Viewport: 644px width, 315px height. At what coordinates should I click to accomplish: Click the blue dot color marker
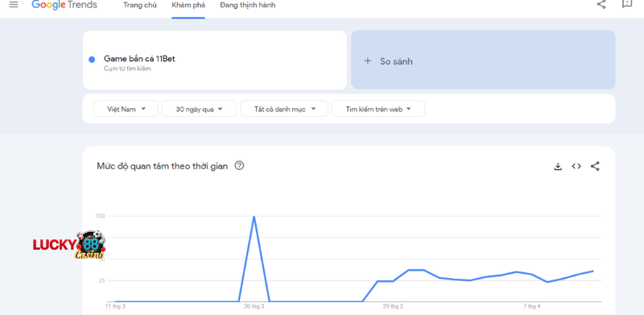92,60
